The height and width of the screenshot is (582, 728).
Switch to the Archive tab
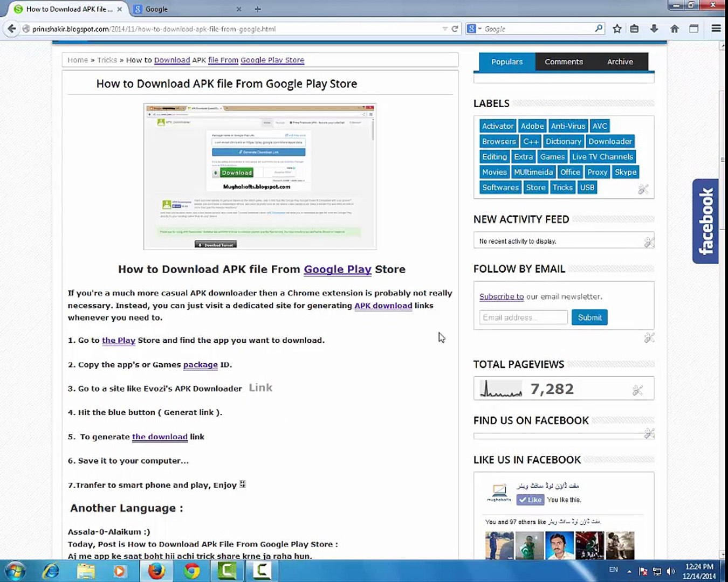(x=620, y=61)
